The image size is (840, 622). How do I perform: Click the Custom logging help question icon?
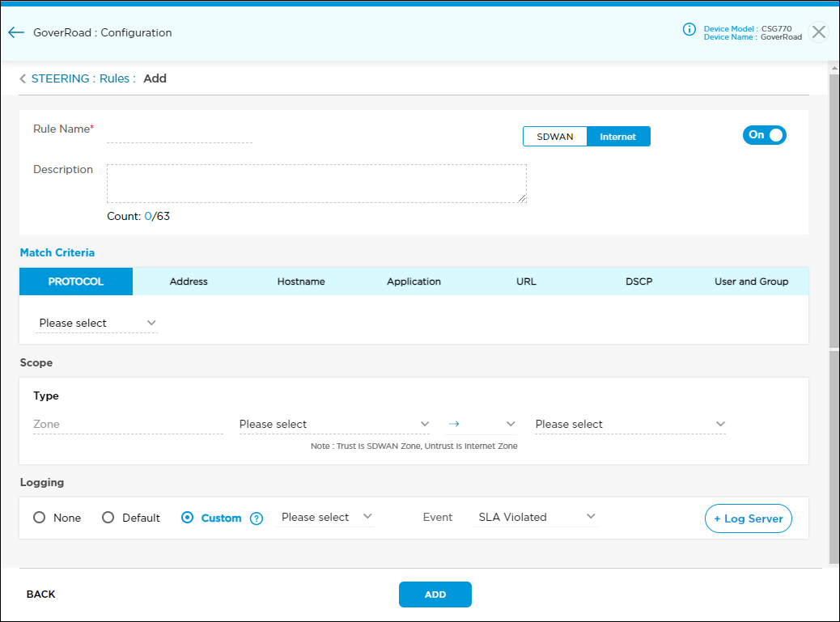point(257,518)
